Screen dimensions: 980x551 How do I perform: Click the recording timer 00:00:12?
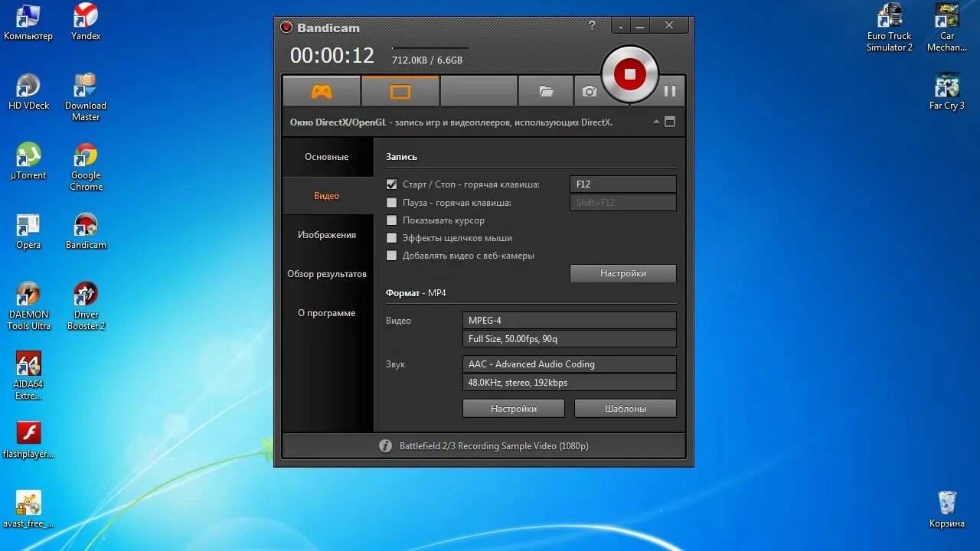click(332, 56)
